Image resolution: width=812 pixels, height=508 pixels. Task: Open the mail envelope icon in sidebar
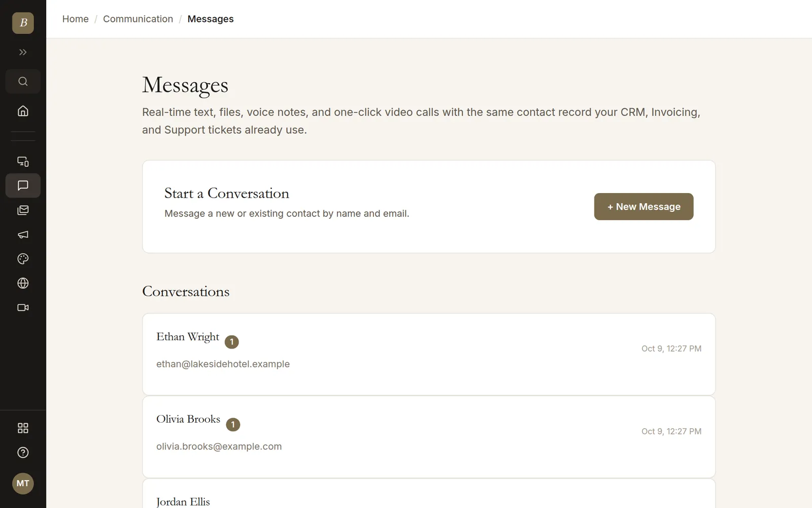(x=23, y=210)
